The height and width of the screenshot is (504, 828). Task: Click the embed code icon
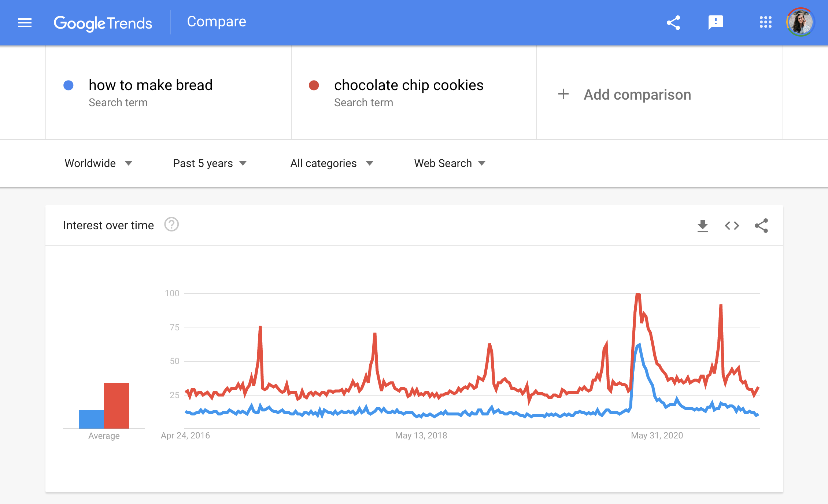[x=732, y=226]
